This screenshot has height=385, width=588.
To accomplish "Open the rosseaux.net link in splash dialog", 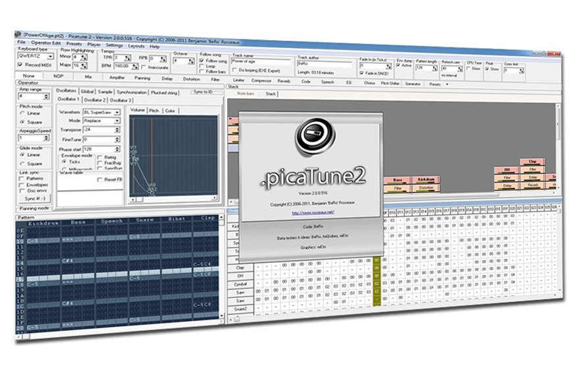I will [x=313, y=212].
